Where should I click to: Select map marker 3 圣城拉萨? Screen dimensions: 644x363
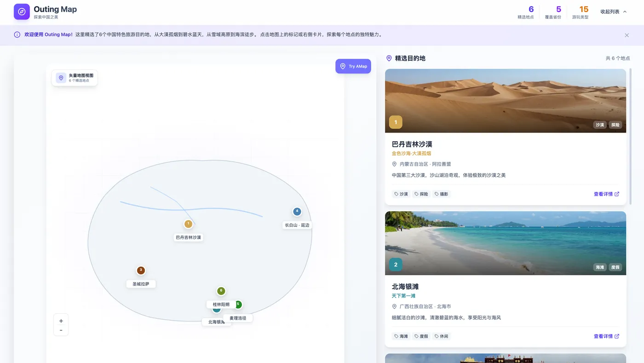(141, 271)
